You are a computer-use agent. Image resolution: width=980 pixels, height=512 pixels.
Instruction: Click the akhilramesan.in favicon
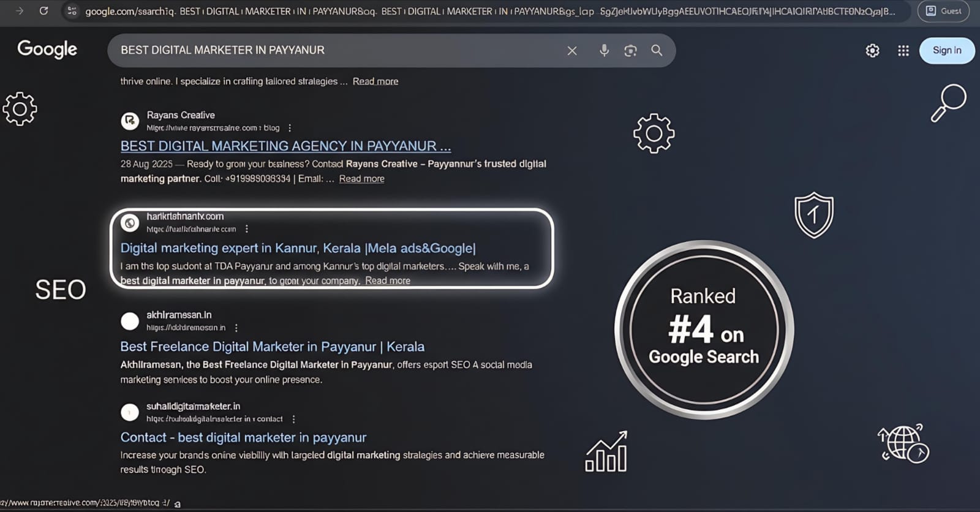tap(130, 321)
